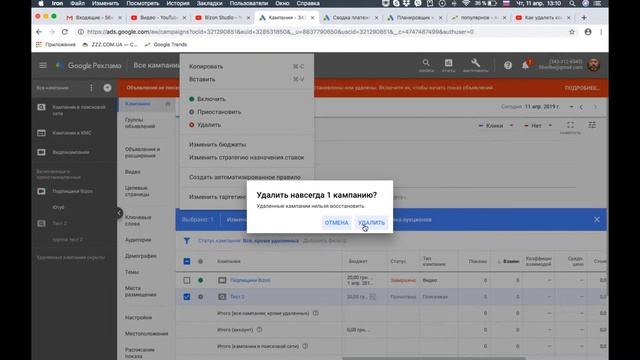The width and height of the screenshot is (640, 360).
Task: Toggle the select-all campaigns checkbox
Action: (x=187, y=261)
